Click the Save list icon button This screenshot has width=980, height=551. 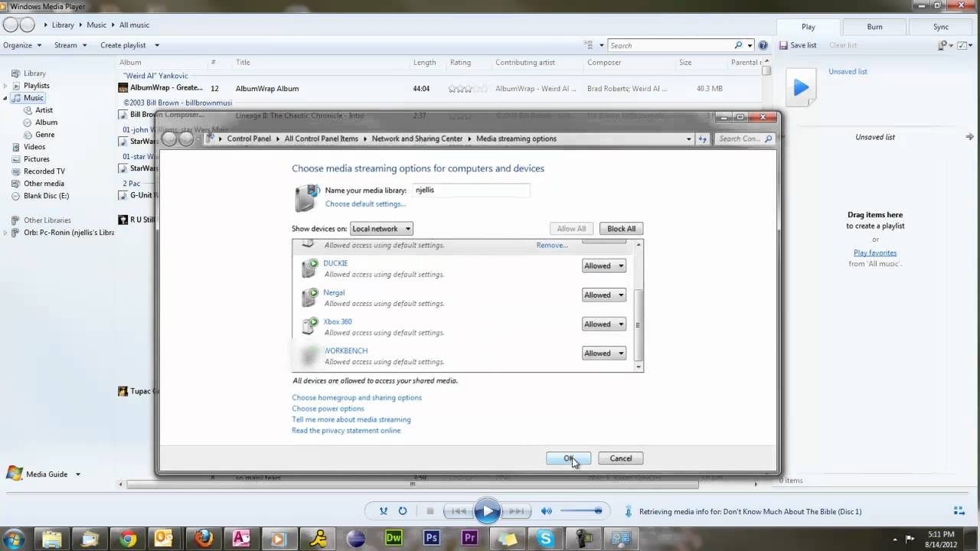pos(798,45)
